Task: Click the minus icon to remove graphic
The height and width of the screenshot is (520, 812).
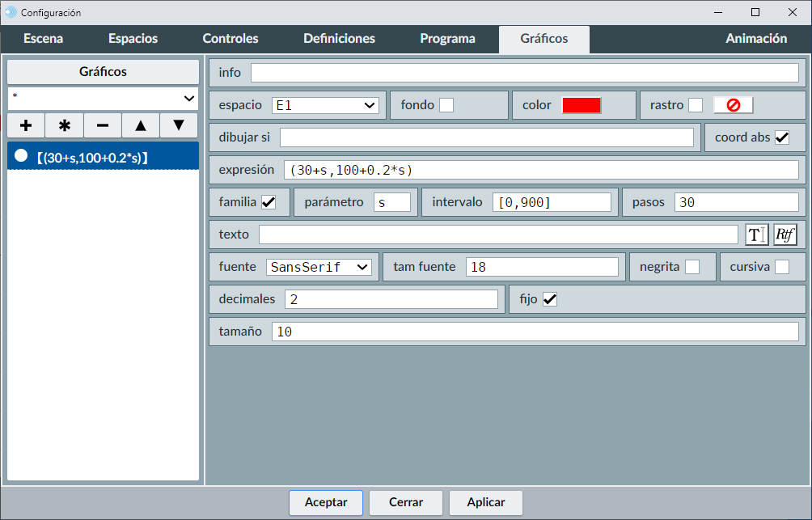Action: (x=103, y=125)
